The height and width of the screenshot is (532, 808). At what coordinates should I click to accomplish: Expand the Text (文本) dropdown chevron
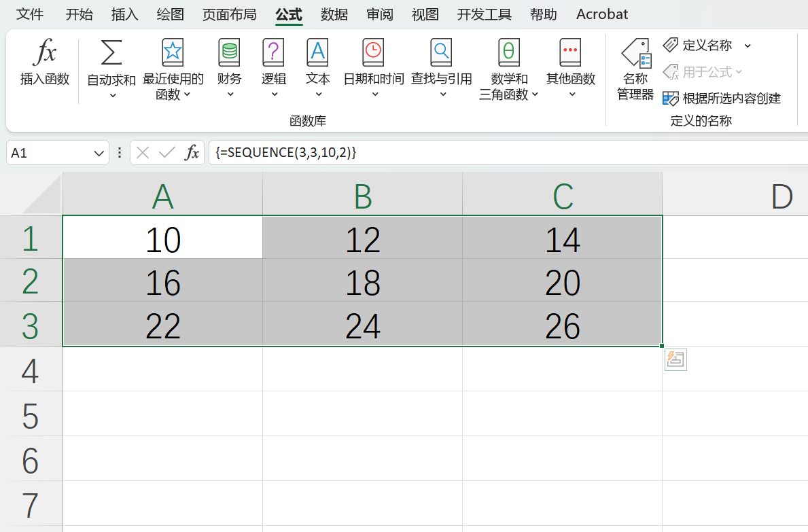[319, 94]
